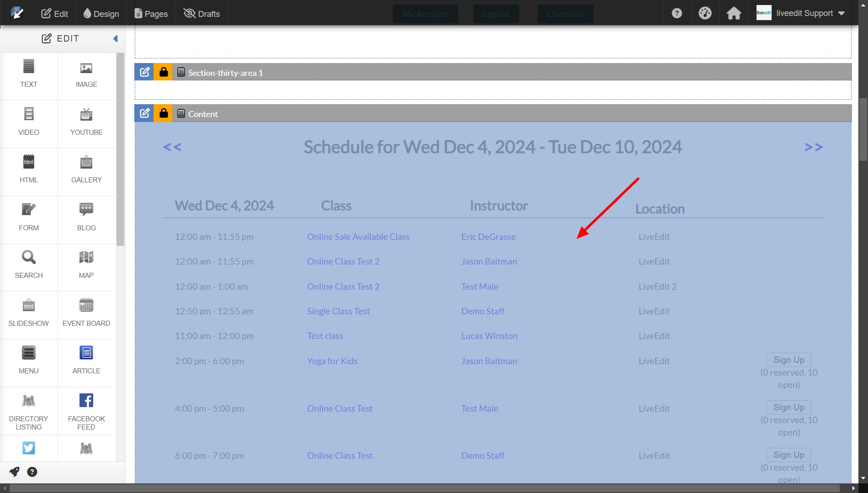Open the Pages menu

click(151, 14)
